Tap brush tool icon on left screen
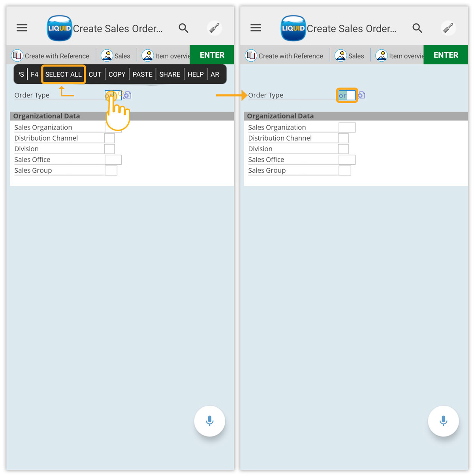Viewport: 474px width, 476px height. (214, 28)
